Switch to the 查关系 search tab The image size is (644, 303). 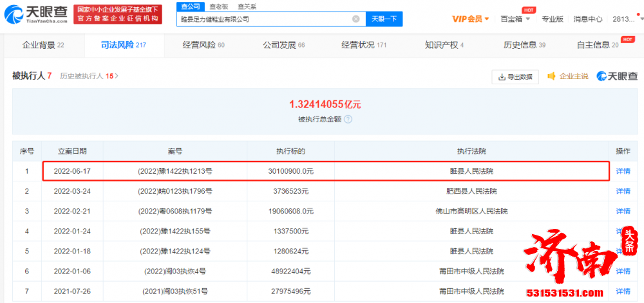(247, 6)
